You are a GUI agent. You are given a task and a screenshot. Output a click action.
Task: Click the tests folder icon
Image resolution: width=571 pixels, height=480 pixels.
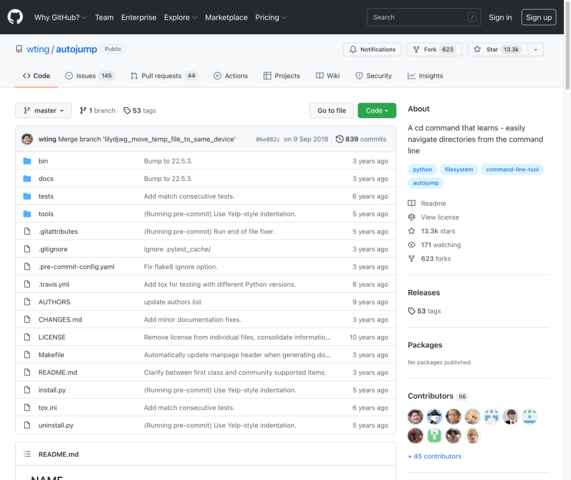click(x=27, y=196)
